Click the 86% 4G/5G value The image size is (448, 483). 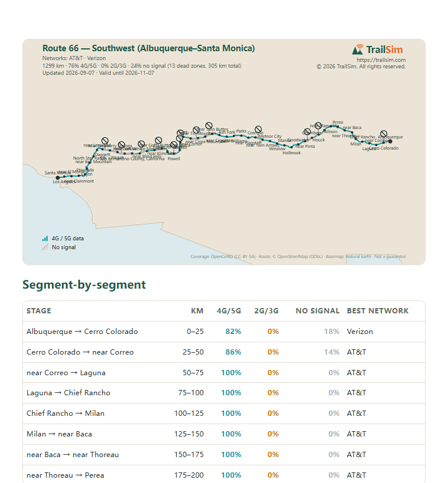click(233, 352)
